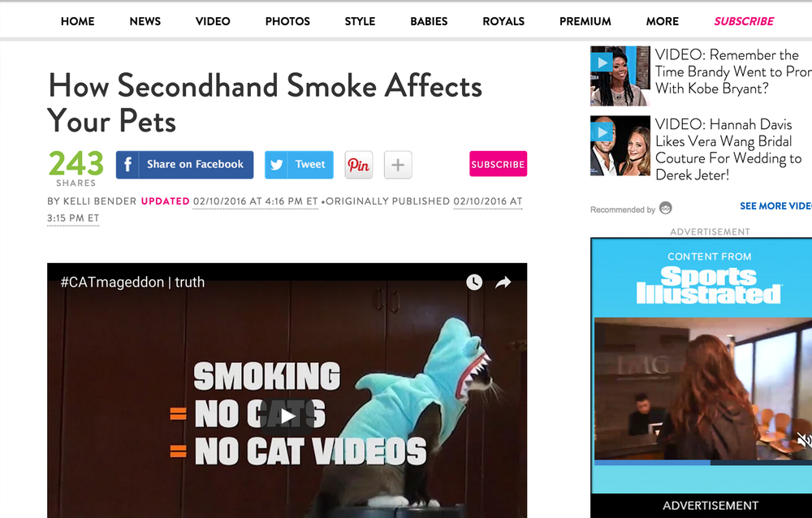This screenshot has width=812, height=518.
Task: Open the PREMIUM navigation item
Action: [x=585, y=21]
